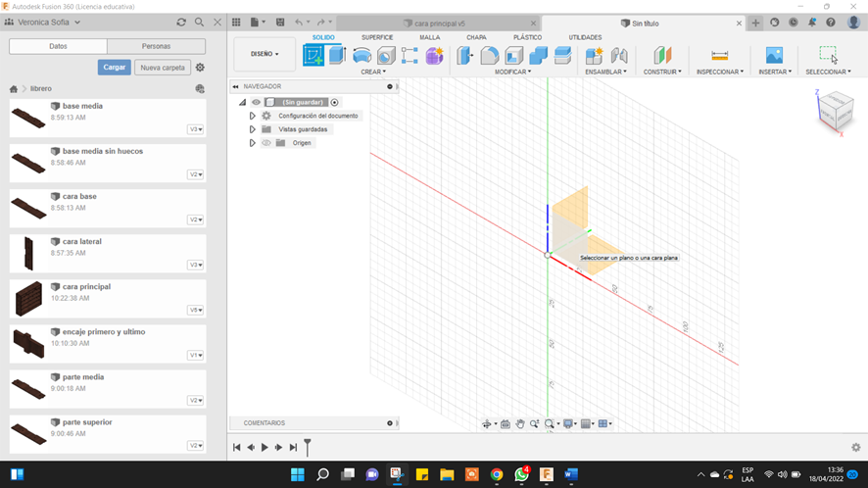
Task: Open data panel settings gear
Action: coord(201,67)
